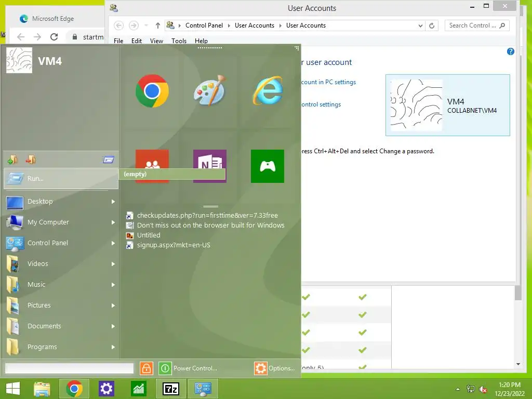Open the File menu
The image size is (532, 399).
[118, 41]
